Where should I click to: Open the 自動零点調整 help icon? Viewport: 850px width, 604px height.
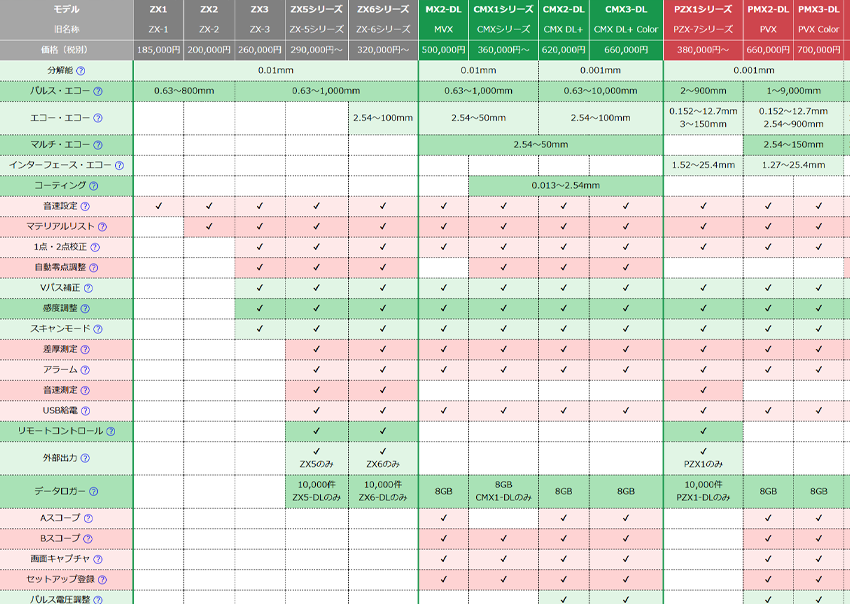click(x=94, y=268)
